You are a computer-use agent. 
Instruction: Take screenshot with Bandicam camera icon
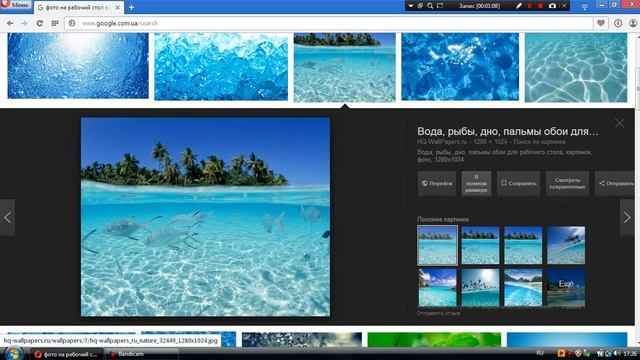pyautogui.click(x=552, y=6)
